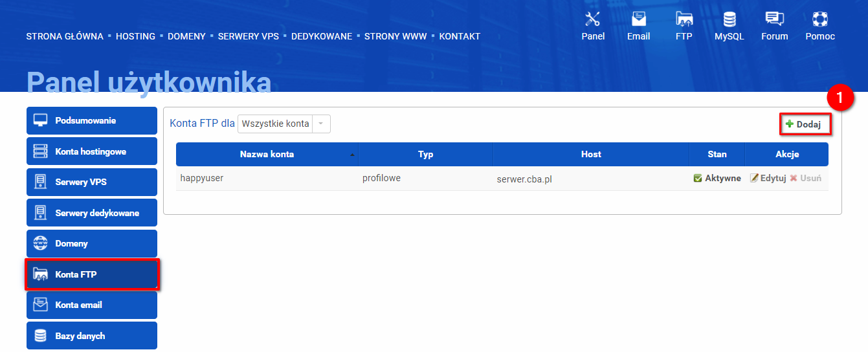This screenshot has width=868, height=352.
Task: Click the green Aktywne status check icon
Action: coord(698,178)
